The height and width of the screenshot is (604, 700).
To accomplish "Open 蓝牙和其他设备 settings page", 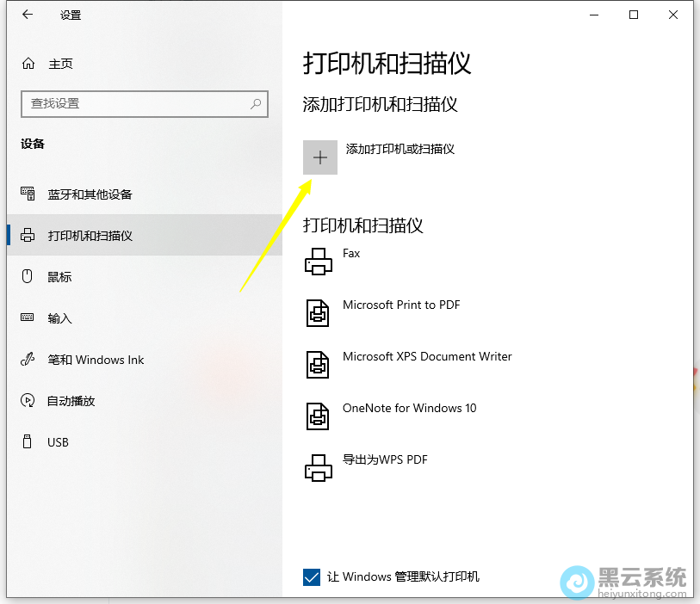I will click(90, 194).
